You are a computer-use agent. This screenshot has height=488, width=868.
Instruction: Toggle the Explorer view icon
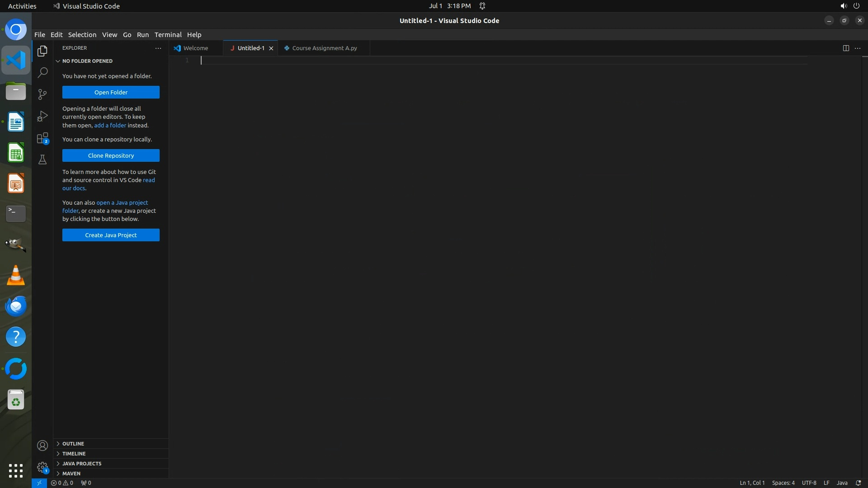point(42,51)
